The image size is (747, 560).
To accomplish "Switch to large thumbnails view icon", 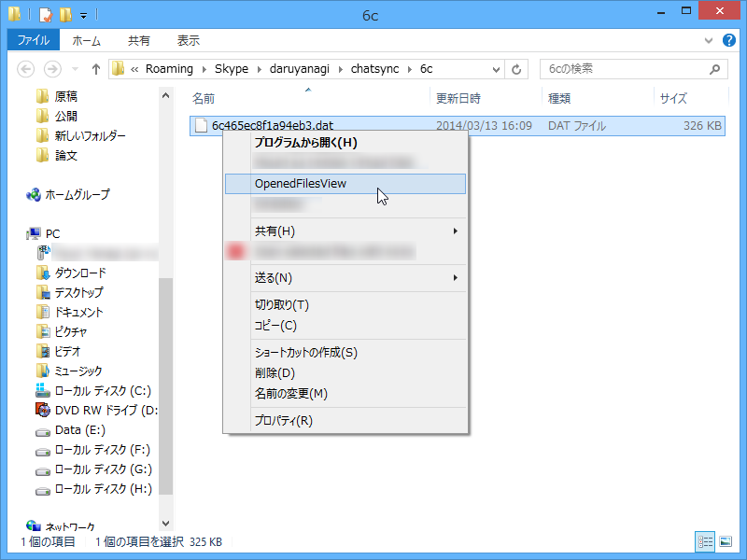I will pyautogui.click(x=726, y=542).
